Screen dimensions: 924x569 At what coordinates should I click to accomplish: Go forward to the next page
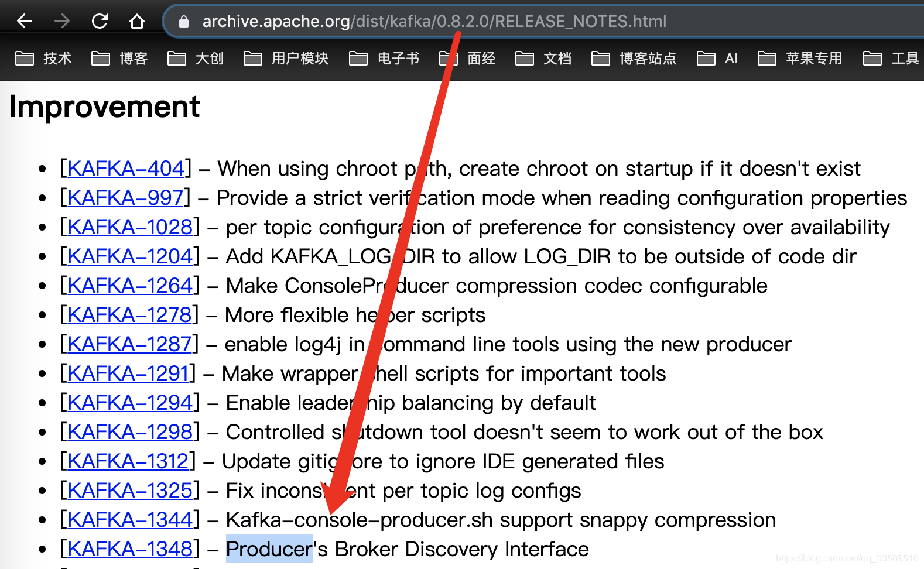[62, 22]
